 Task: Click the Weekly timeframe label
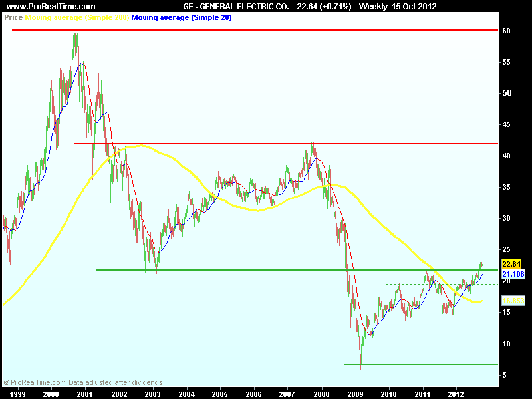click(x=373, y=7)
